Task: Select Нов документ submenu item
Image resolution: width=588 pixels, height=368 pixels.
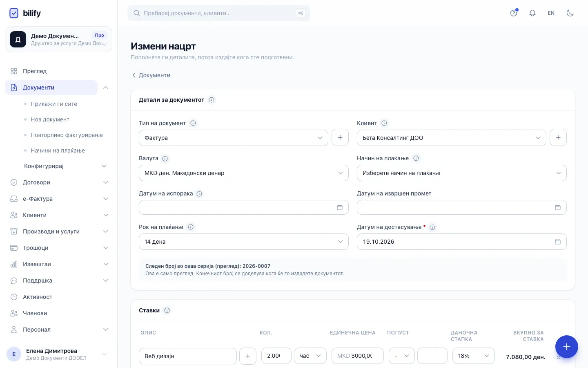Action: [x=50, y=119]
